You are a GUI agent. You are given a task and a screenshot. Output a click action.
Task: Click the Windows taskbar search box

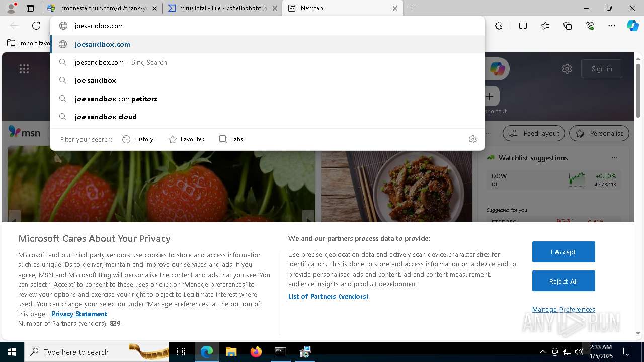pos(97,352)
